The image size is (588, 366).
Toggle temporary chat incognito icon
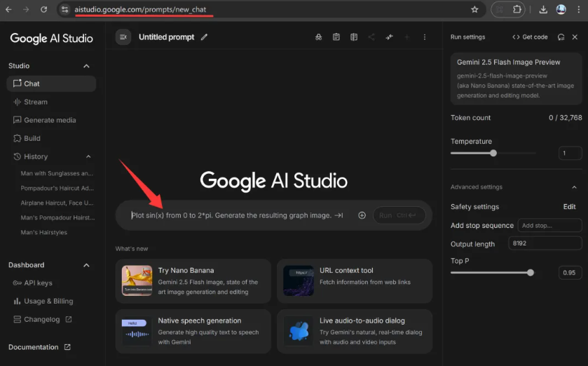click(318, 37)
